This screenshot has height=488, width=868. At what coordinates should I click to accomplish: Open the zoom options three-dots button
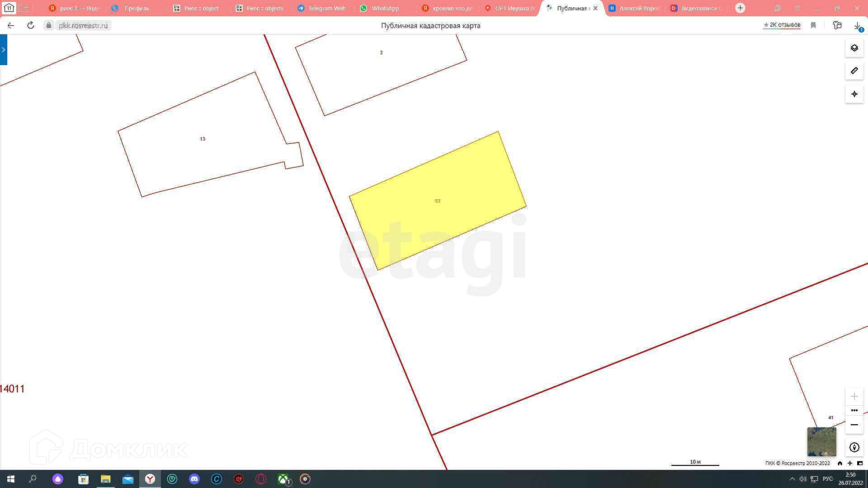point(854,410)
